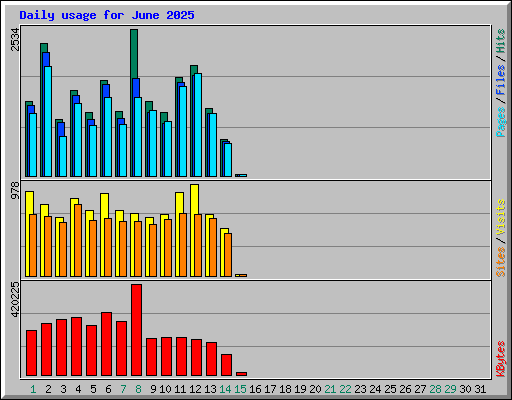Click day 15 on the date axis
Screen dimensions: 512x400
pos(240,389)
